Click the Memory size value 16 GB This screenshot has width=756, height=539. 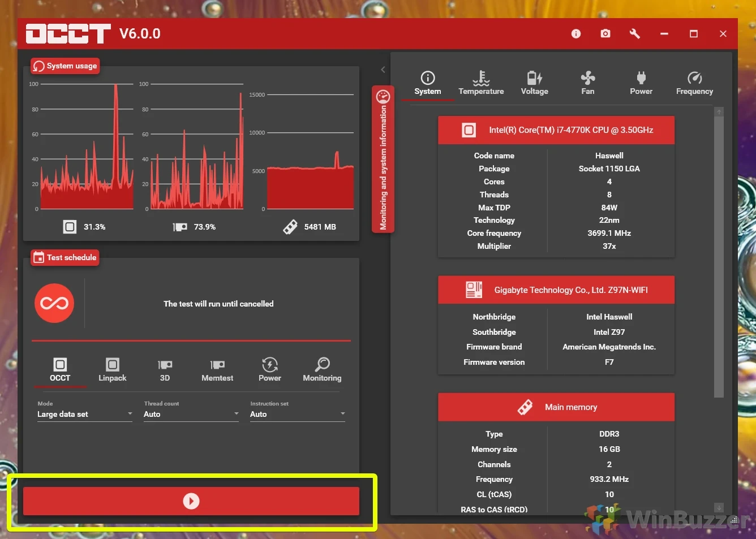(x=609, y=449)
